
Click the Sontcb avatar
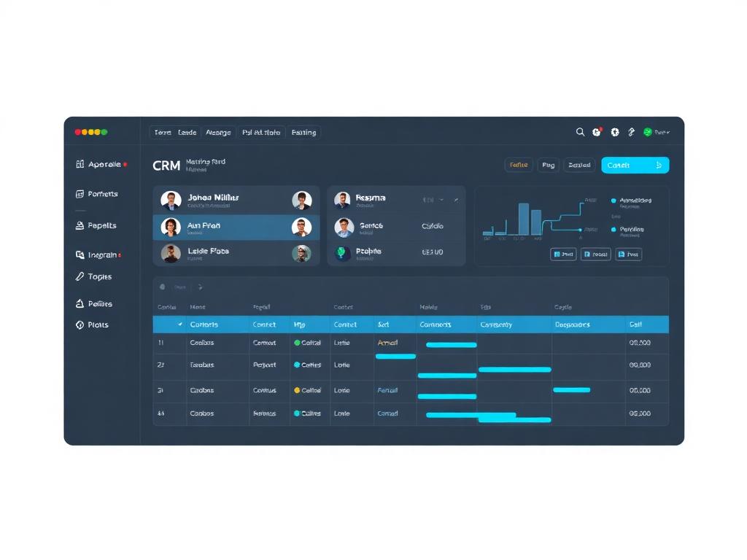[x=344, y=227]
